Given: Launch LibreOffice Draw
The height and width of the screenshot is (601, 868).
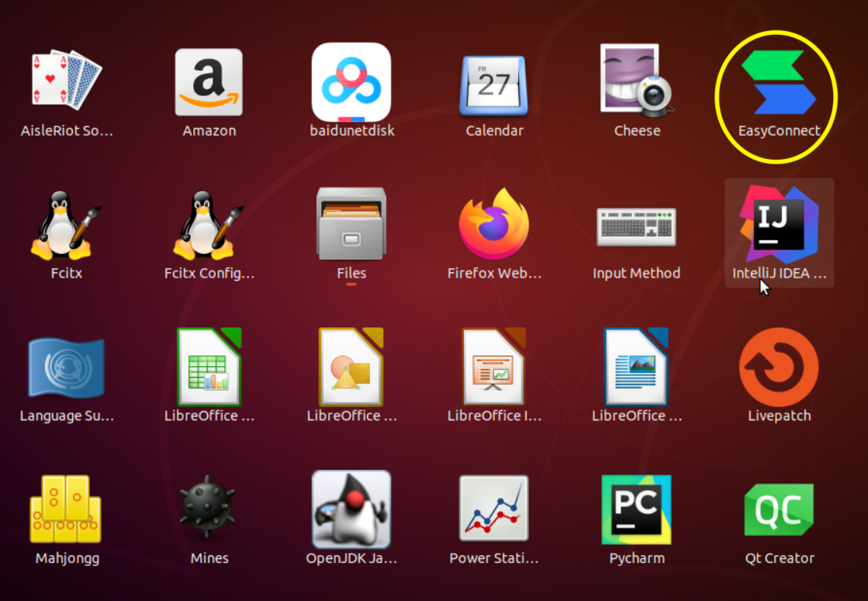Looking at the screenshot, I should tap(351, 366).
